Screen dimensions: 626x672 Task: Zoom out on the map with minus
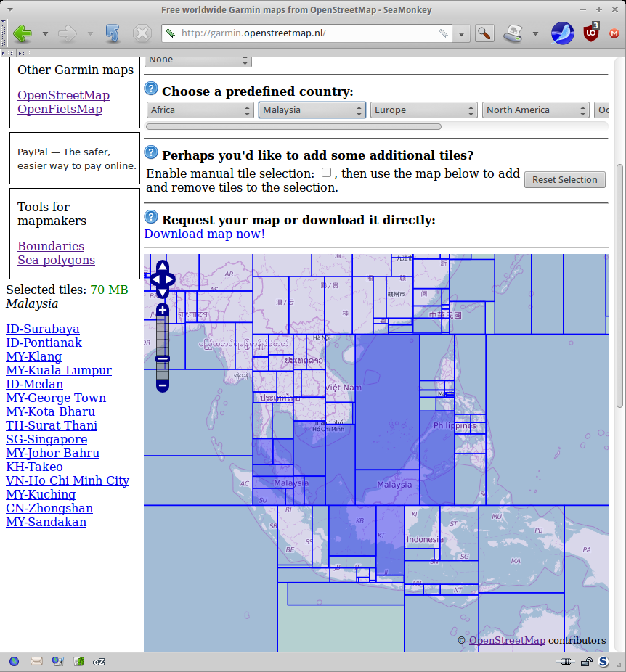(x=163, y=386)
